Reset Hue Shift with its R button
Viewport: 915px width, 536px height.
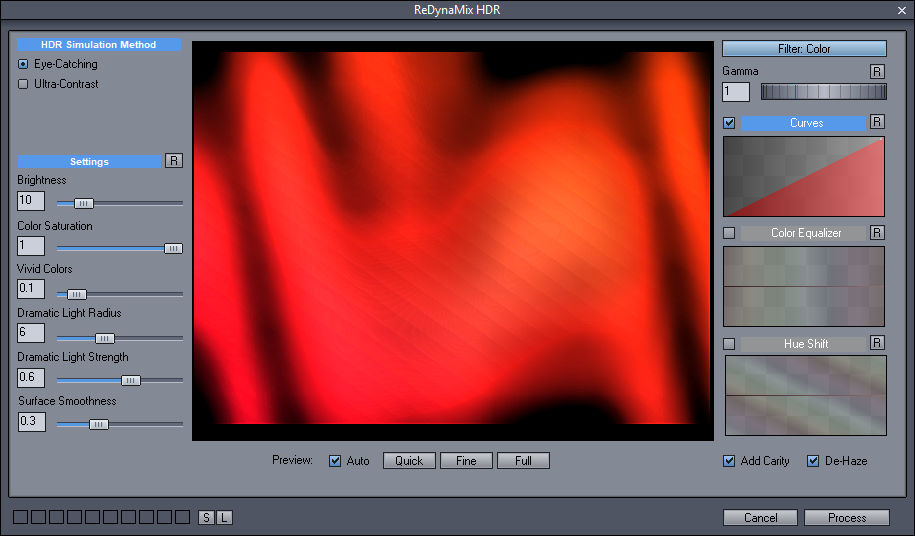(876, 342)
